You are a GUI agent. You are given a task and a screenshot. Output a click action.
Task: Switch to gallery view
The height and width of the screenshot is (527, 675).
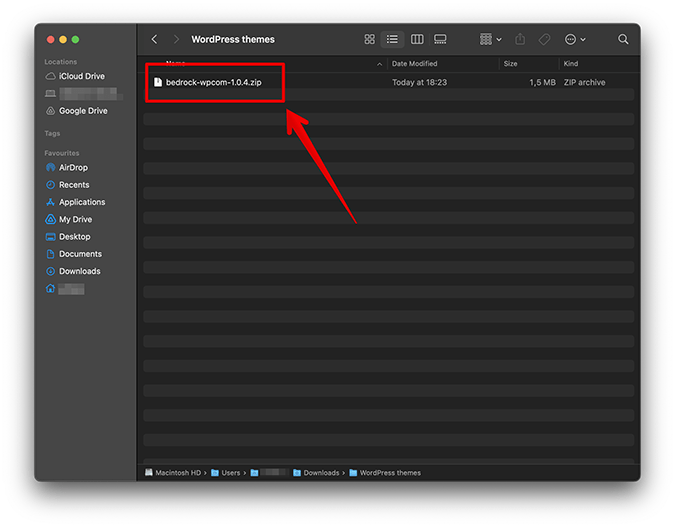tap(440, 39)
